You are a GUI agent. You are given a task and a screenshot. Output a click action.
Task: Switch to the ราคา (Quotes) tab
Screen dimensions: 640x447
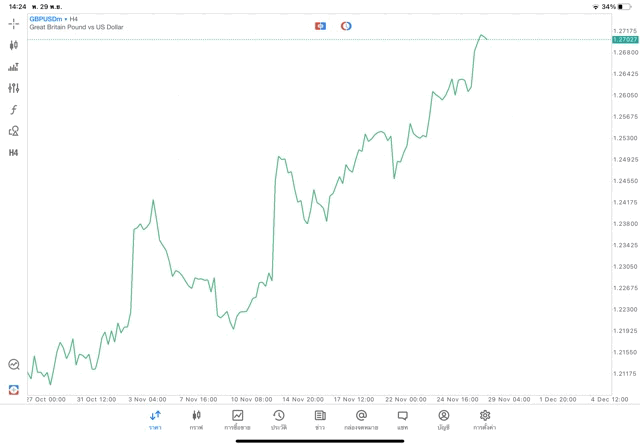pos(155,419)
